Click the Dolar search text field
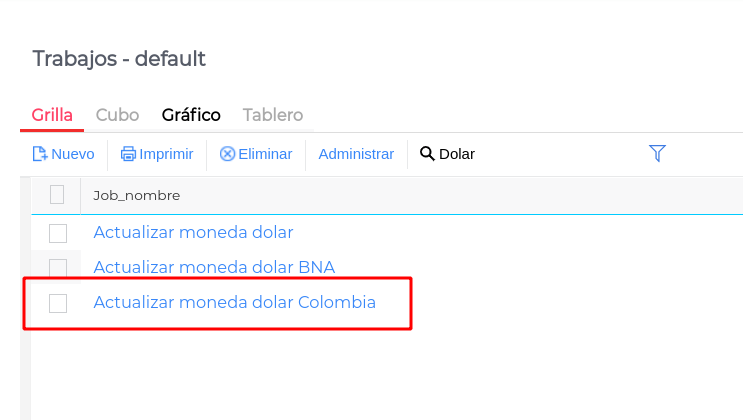The height and width of the screenshot is (420, 743). [457, 154]
